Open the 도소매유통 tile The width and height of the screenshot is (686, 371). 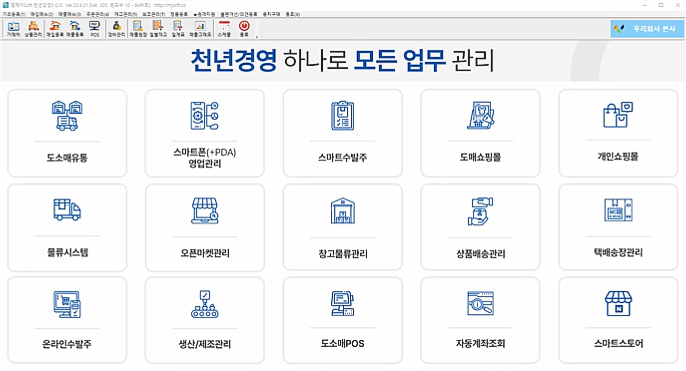pyautogui.click(x=67, y=133)
